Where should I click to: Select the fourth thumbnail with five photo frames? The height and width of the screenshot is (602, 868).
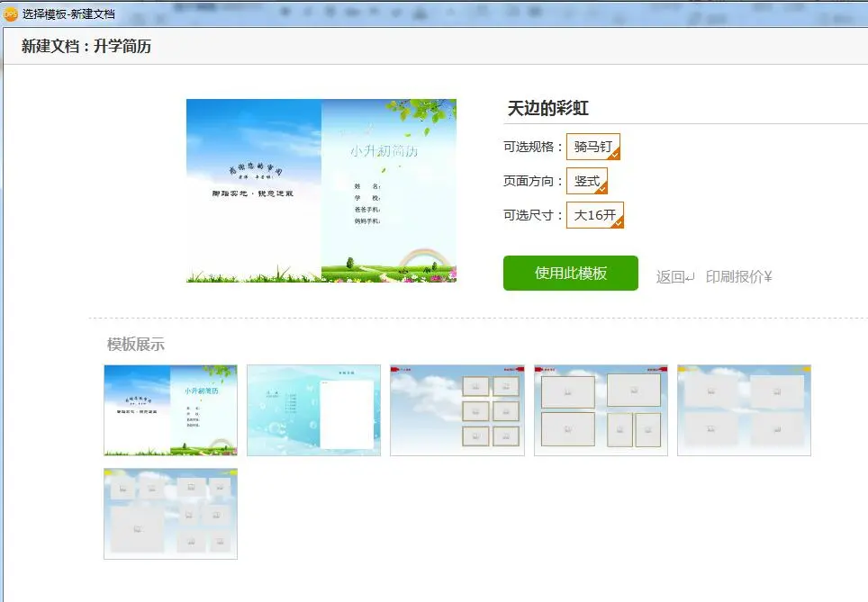point(601,409)
